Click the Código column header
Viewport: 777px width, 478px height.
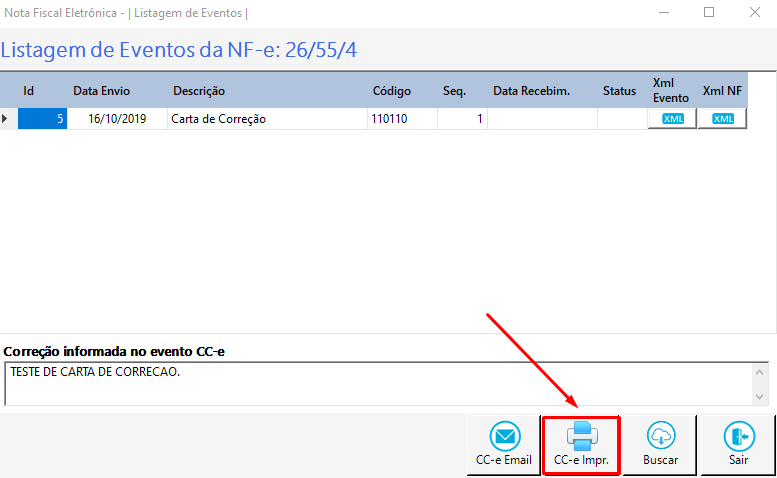(x=392, y=91)
